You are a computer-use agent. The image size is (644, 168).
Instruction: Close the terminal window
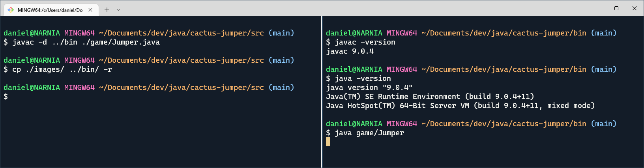635,8
